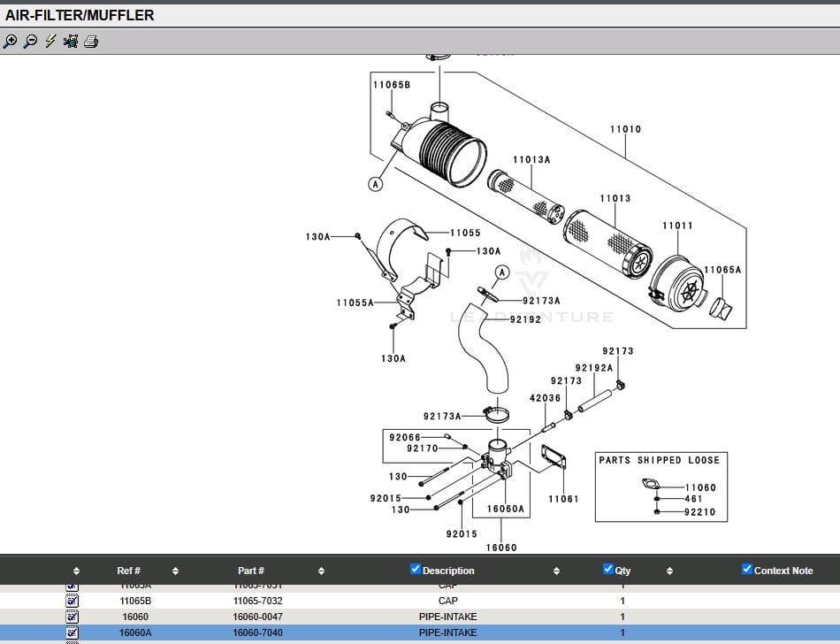Click the zoom out magnifier icon

pyautogui.click(x=30, y=41)
